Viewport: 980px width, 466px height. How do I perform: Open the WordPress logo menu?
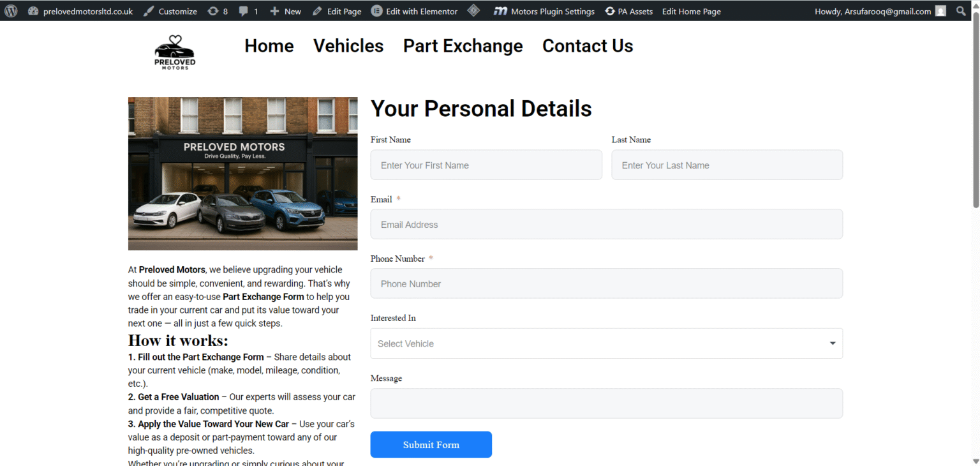click(10, 10)
